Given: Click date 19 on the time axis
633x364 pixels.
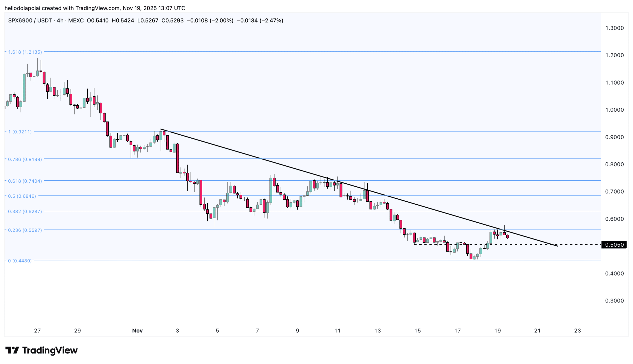Looking at the screenshot, I should [497, 331].
